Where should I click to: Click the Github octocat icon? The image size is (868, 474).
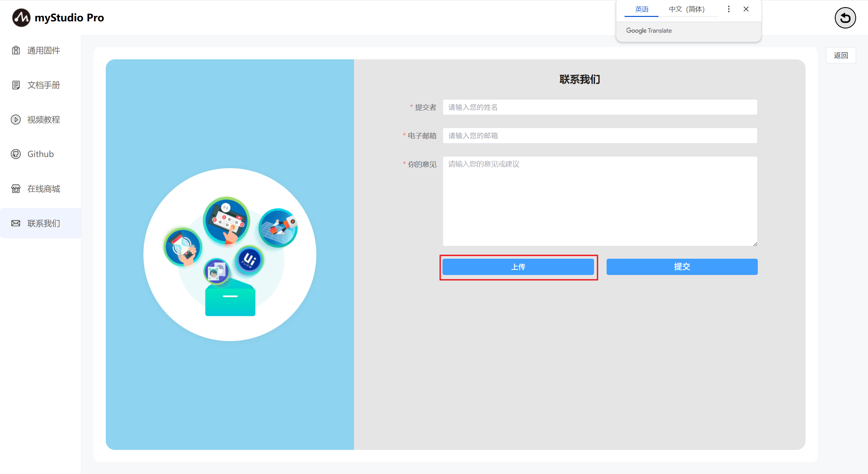[x=16, y=154]
